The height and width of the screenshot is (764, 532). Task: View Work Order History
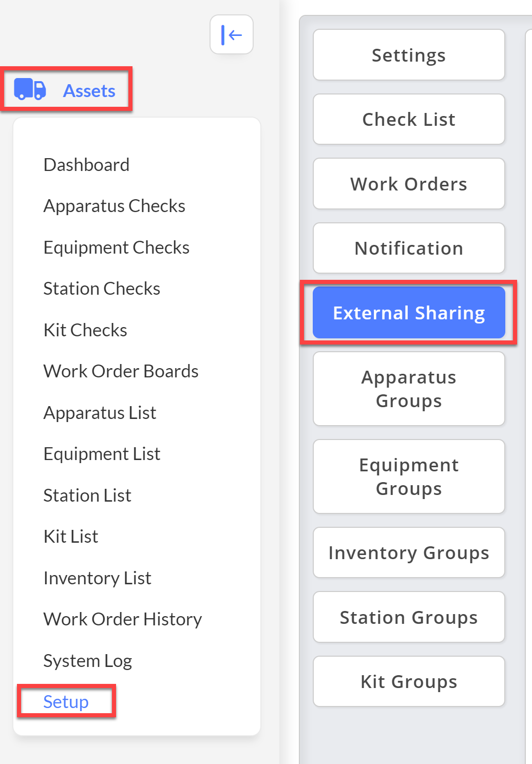(123, 619)
